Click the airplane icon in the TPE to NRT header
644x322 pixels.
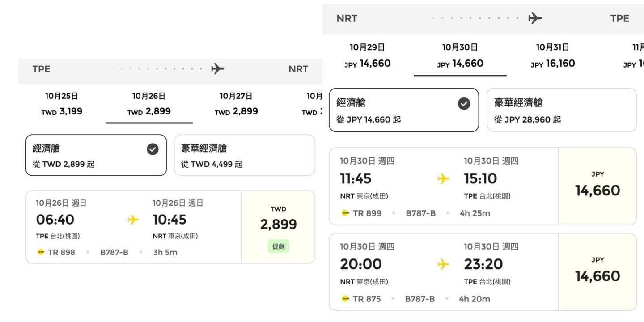(x=217, y=69)
